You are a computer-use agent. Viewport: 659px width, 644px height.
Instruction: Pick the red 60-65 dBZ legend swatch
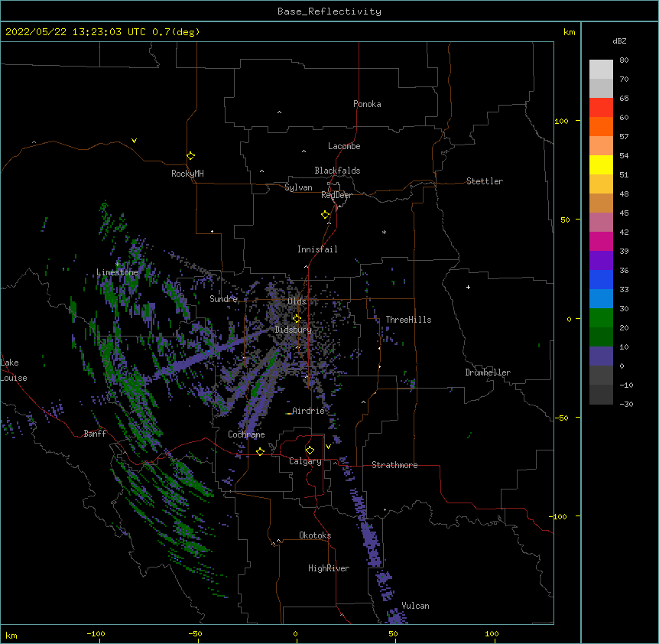tap(601, 107)
